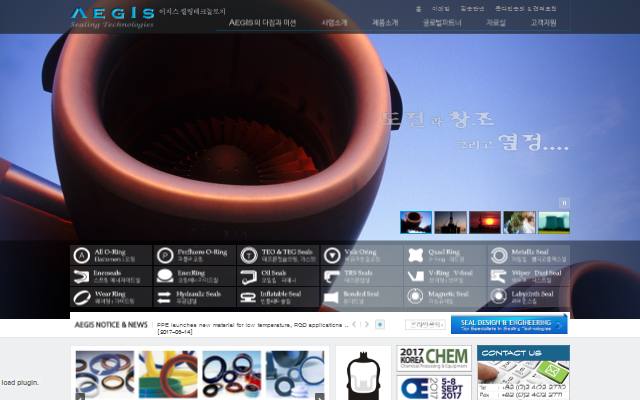This screenshot has width=640, height=400.
Task: Click the 홈 link in top utility bar
Action: click(x=418, y=9)
